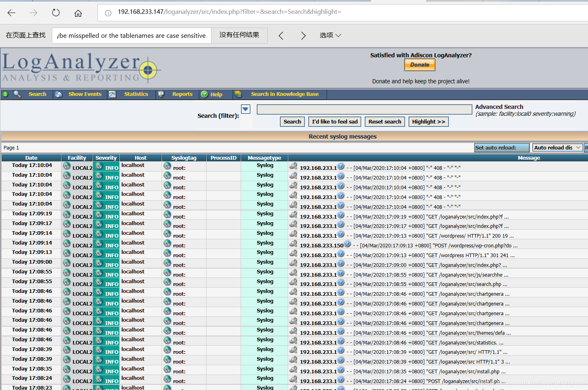Open message details icon in 17:09:19 row
The height and width of the screenshot is (390, 588).
coord(293,214)
